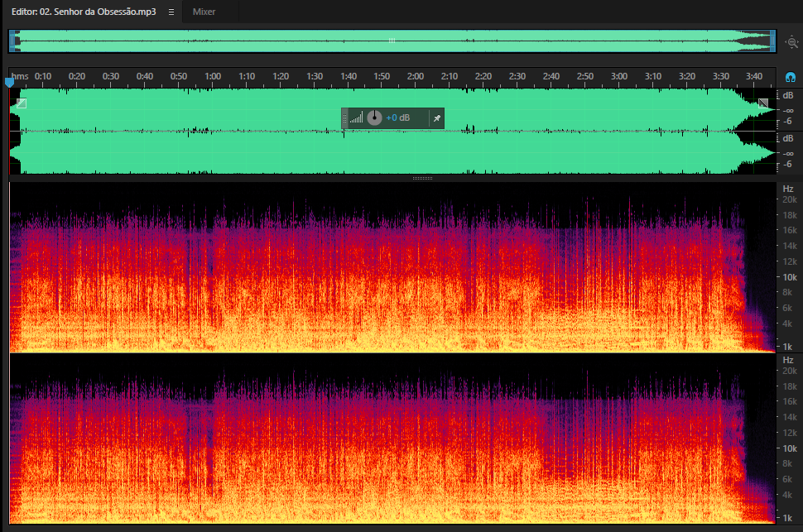Click the dB label of the upper waveform channel
803x532 pixels.
tap(788, 95)
